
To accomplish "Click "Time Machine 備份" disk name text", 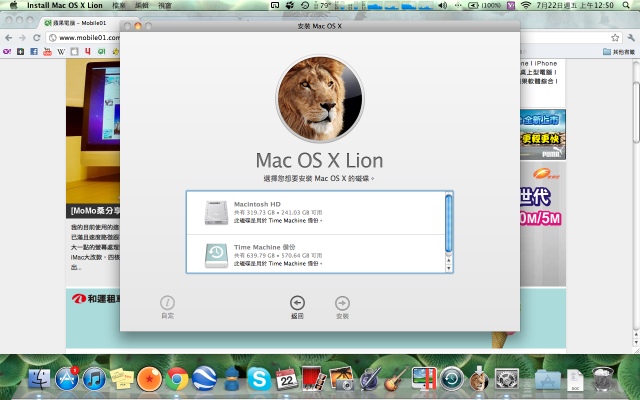I will pos(264,247).
